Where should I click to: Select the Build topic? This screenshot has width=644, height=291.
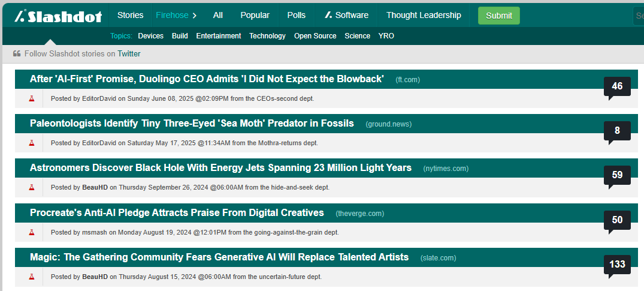click(180, 36)
